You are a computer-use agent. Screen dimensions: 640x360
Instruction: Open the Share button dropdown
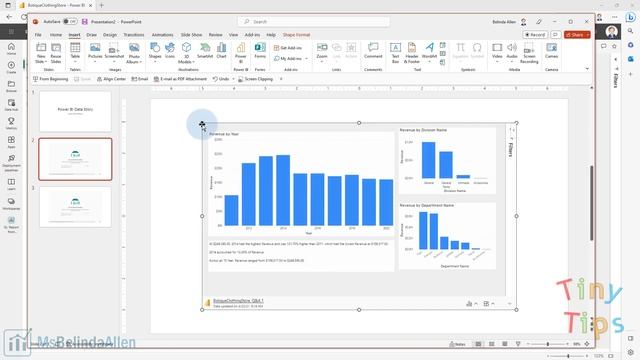588,35
